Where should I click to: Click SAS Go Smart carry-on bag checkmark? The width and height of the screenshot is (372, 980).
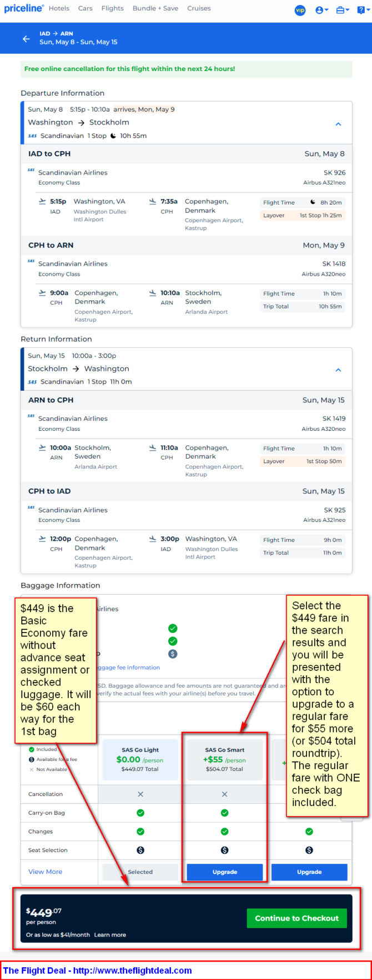click(224, 813)
